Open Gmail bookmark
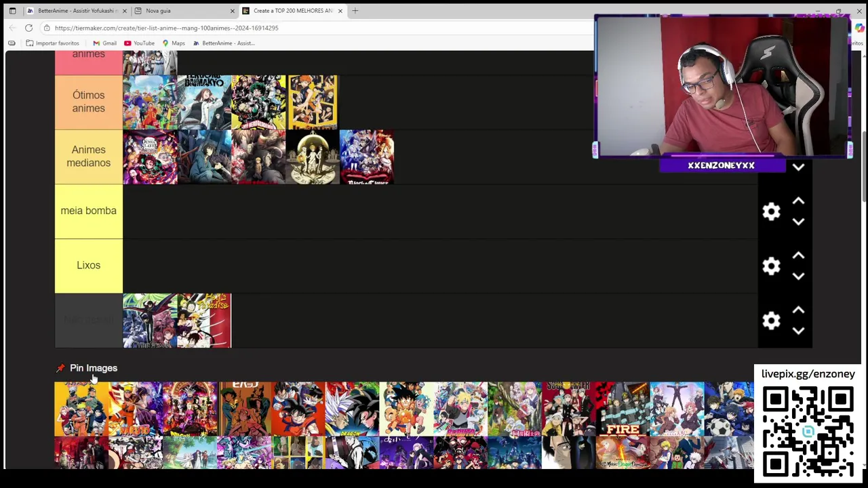 [104, 43]
